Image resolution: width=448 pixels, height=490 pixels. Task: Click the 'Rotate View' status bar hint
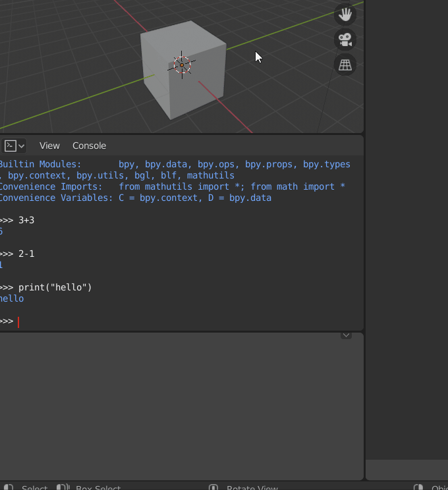pyautogui.click(x=252, y=487)
